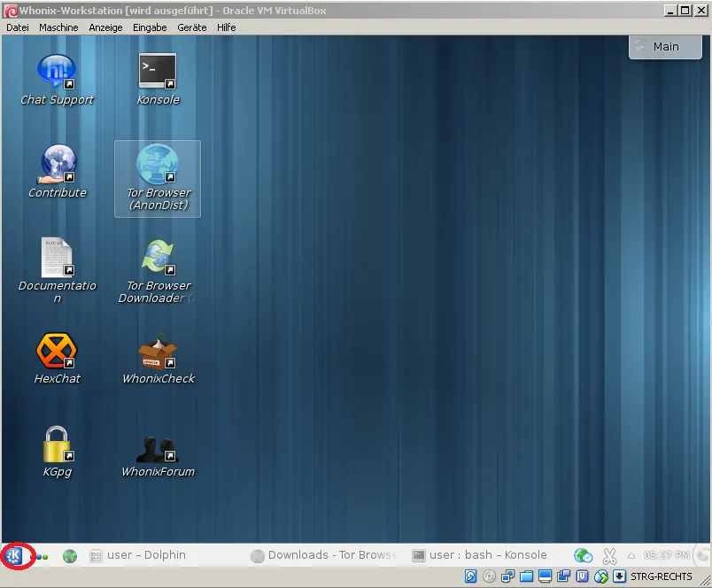The height and width of the screenshot is (588, 712).
Task: Click the shared folders status icon
Action: pyautogui.click(x=526, y=576)
